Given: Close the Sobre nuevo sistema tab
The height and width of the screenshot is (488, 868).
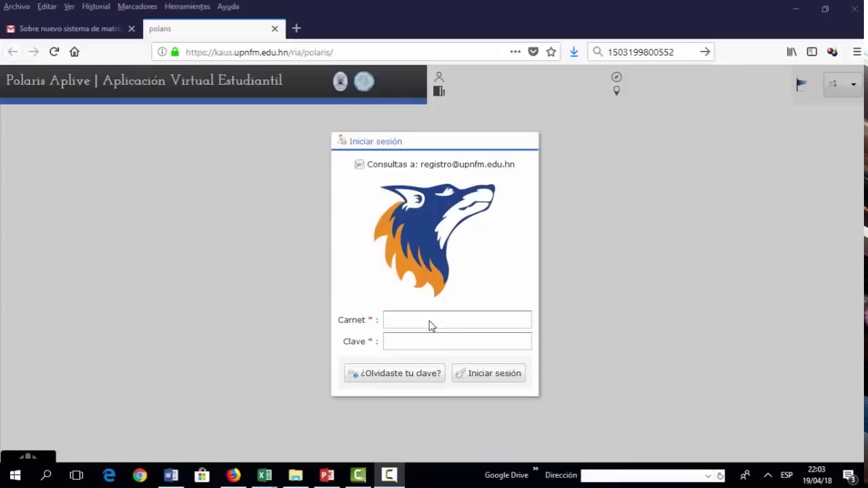Looking at the screenshot, I should pos(132,28).
